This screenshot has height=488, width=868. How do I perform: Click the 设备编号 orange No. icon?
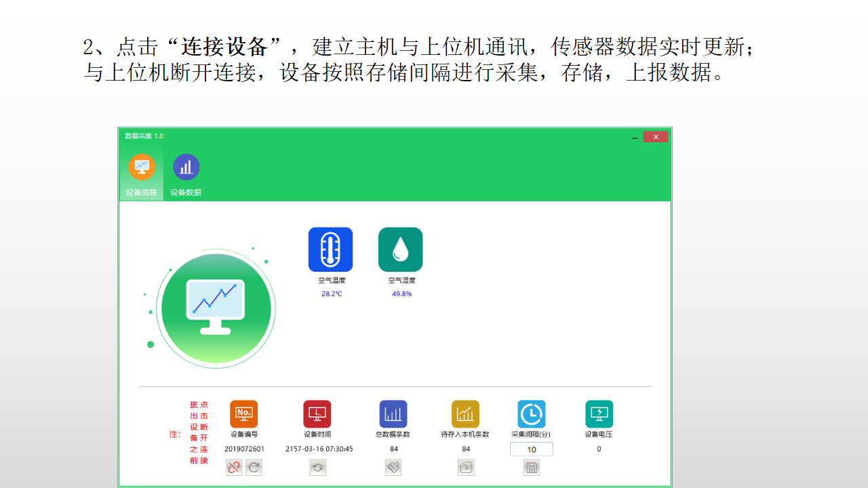pyautogui.click(x=244, y=413)
